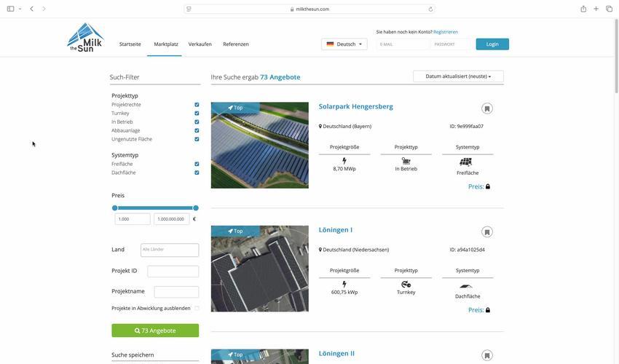
Task: Click the Dachfläche roof icon
Action: tap(466, 287)
